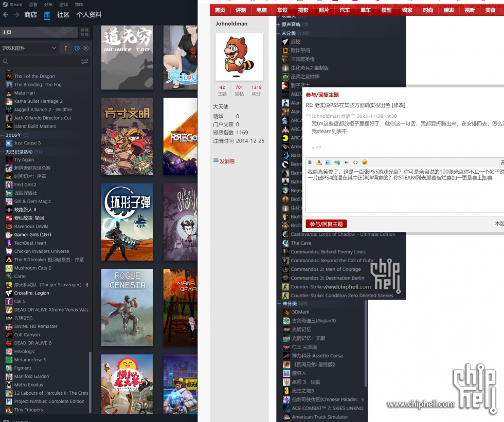Open the emoji smiley picker in editor
Screen dimensions: 504x422
(x=365, y=162)
